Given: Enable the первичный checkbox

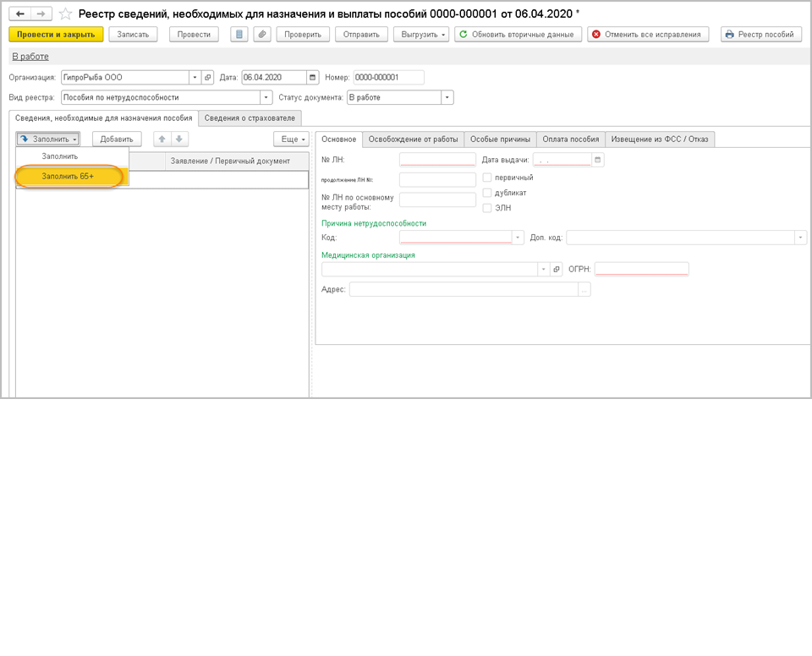Looking at the screenshot, I should (x=487, y=178).
